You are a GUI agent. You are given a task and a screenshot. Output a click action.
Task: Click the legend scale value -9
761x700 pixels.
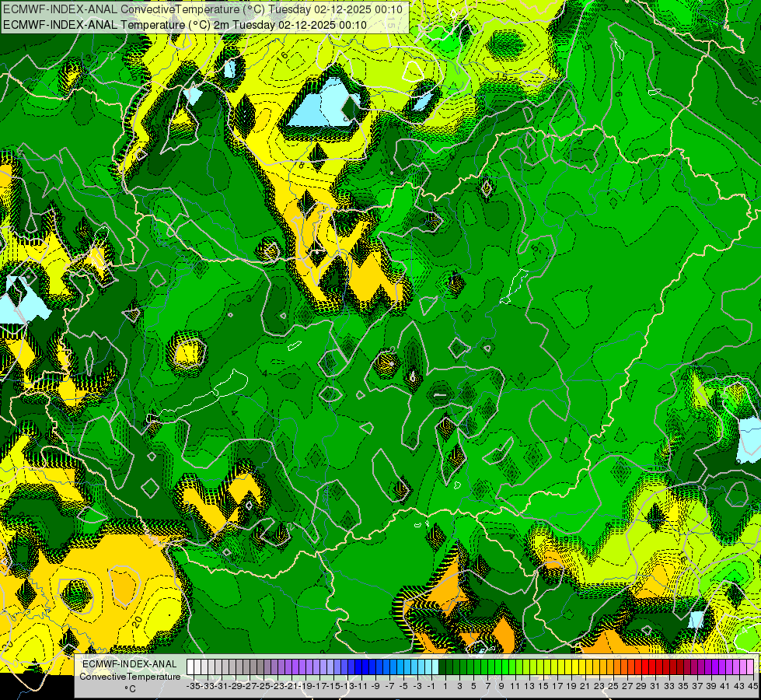point(375,686)
